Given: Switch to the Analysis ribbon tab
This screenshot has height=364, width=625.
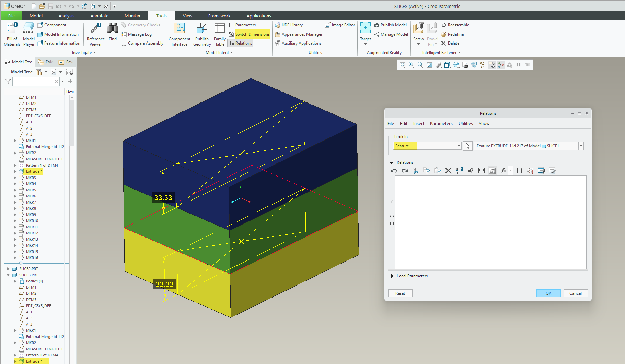Looking at the screenshot, I should click(66, 16).
